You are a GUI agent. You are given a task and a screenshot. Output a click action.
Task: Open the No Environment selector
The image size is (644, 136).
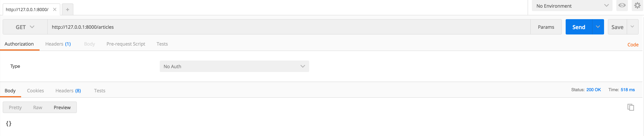pos(572,6)
